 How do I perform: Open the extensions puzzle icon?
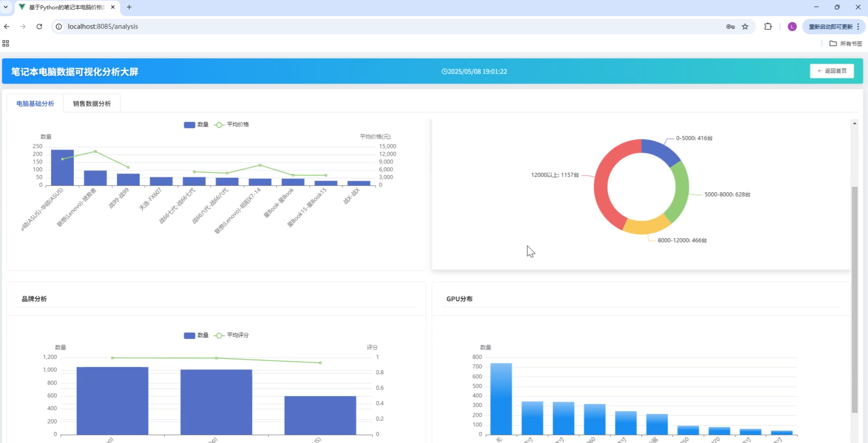pos(768,27)
